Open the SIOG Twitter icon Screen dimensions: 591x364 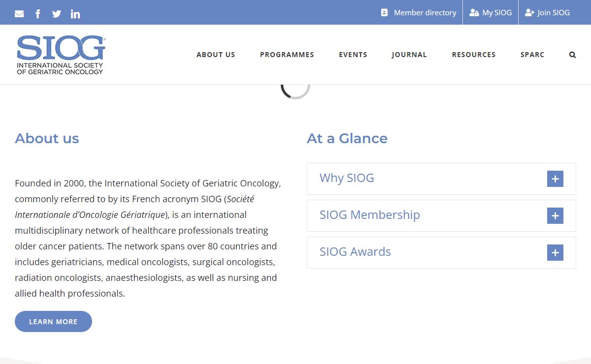click(x=57, y=14)
